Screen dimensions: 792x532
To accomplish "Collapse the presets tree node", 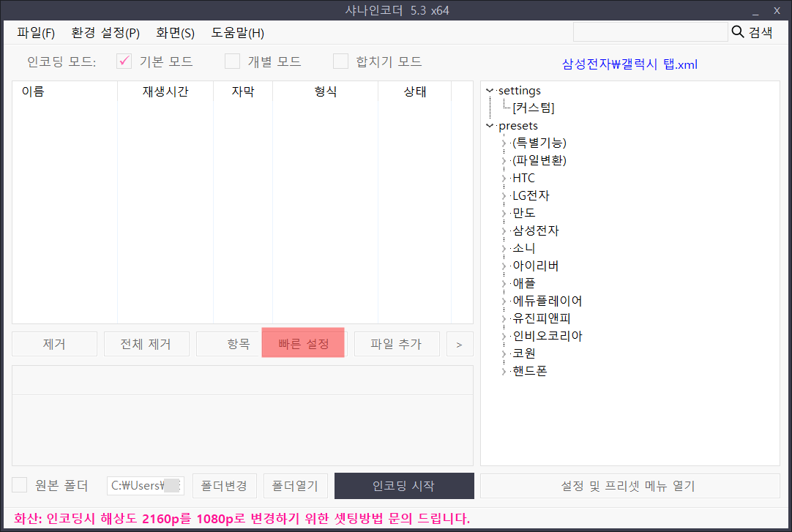I will pyautogui.click(x=490, y=125).
